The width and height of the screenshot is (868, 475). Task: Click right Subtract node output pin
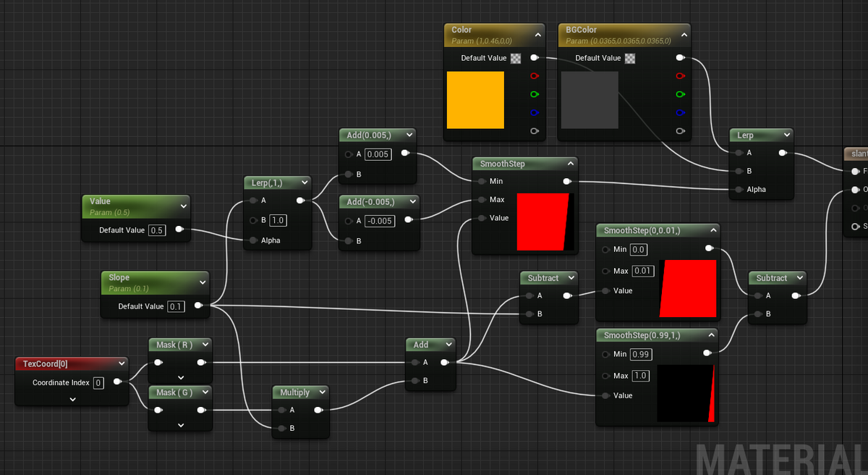pos(796,295)
